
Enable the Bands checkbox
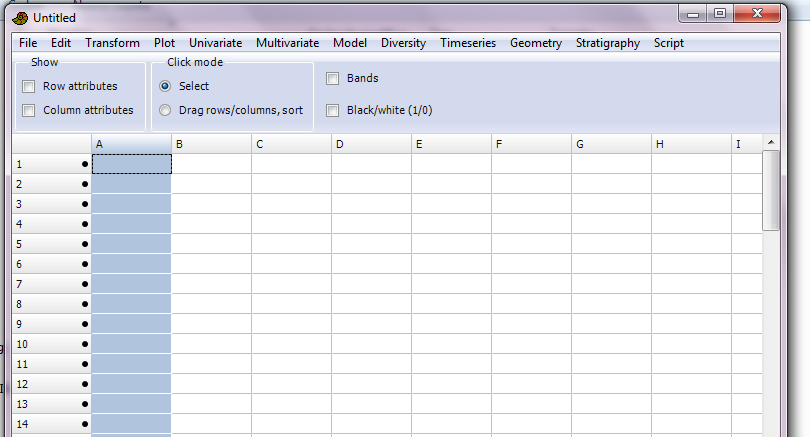[x=333, y=78]
